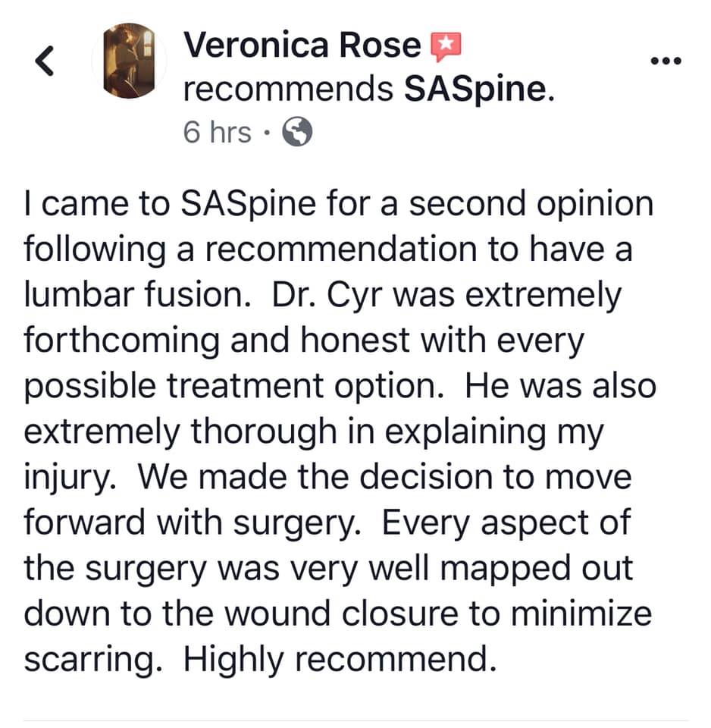Click the word recommends in the header
Viewport: 711px width, 728px height.
tap(288, 89)
